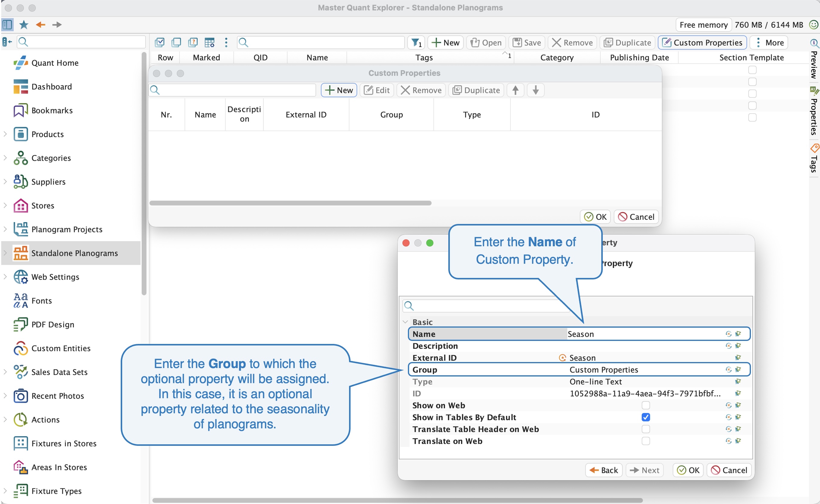
Task: Click the Custom Properties toolbar button
Action: 702,42
